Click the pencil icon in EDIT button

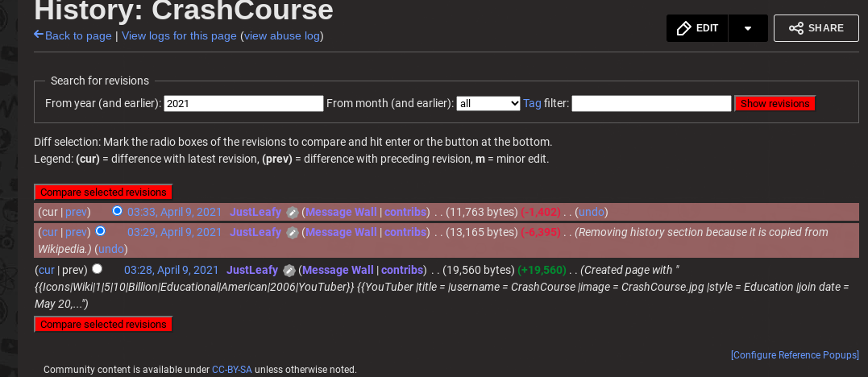(x=684, y=28)
